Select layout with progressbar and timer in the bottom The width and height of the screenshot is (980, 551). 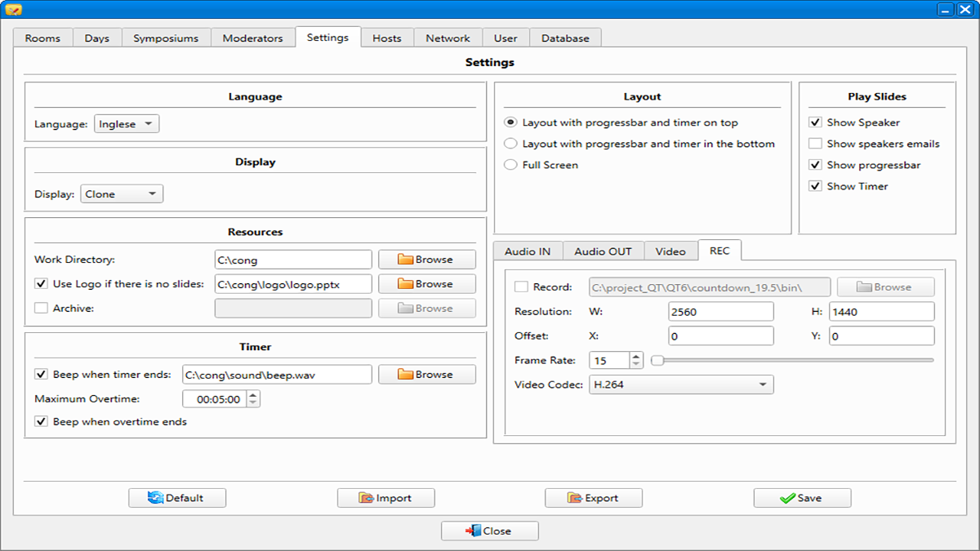pos(510,144)
